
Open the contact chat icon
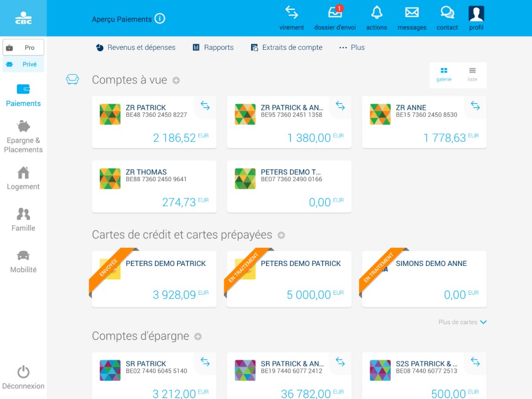(x=447, y=13)
